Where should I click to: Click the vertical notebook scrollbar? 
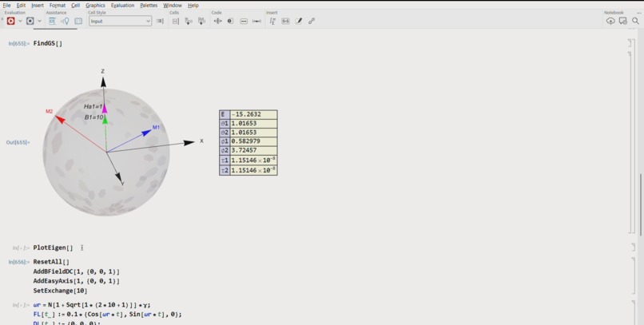pos(641,204)
